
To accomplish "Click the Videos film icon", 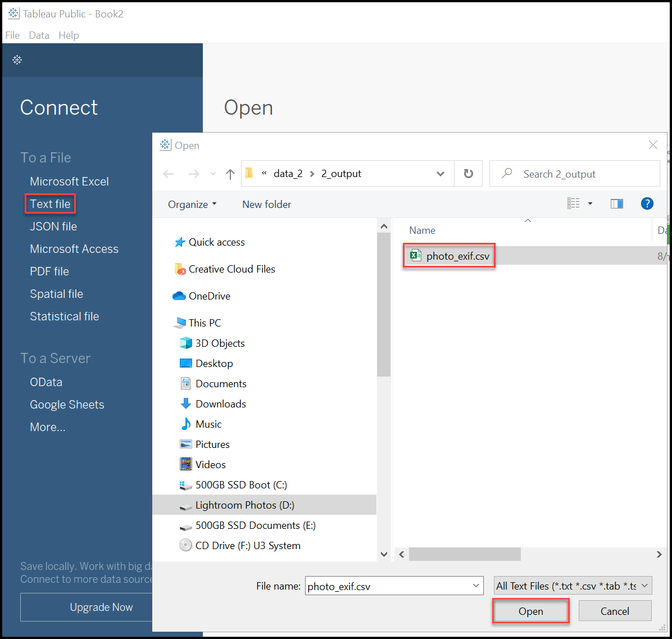I will pos(185,464).
